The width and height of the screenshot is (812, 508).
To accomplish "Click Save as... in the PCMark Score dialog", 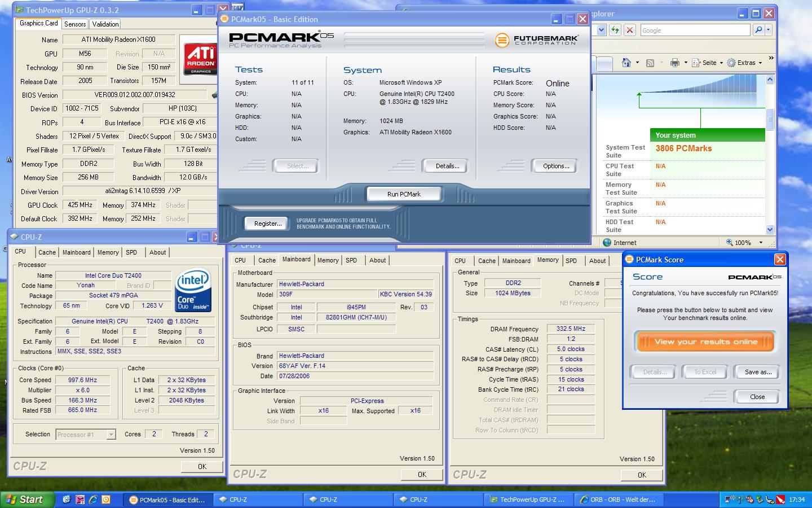I will pos(758,372).
